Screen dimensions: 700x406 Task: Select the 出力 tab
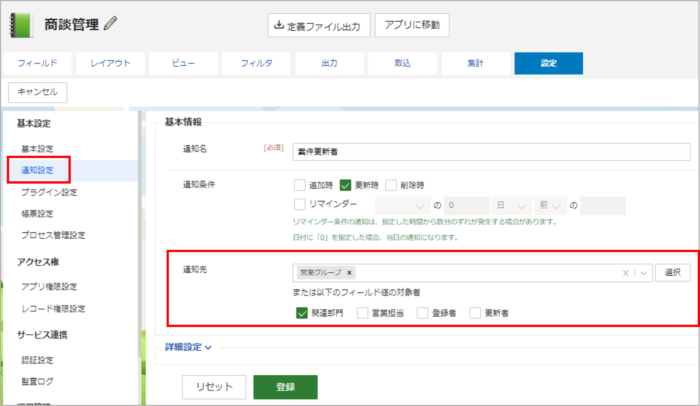point(329,63)
